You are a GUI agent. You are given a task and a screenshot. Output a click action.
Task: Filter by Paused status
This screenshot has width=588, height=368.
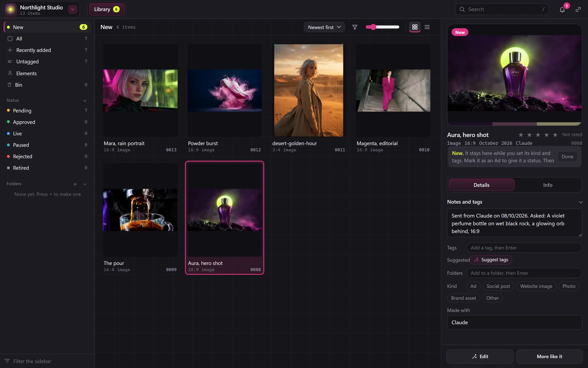(47, 145)
